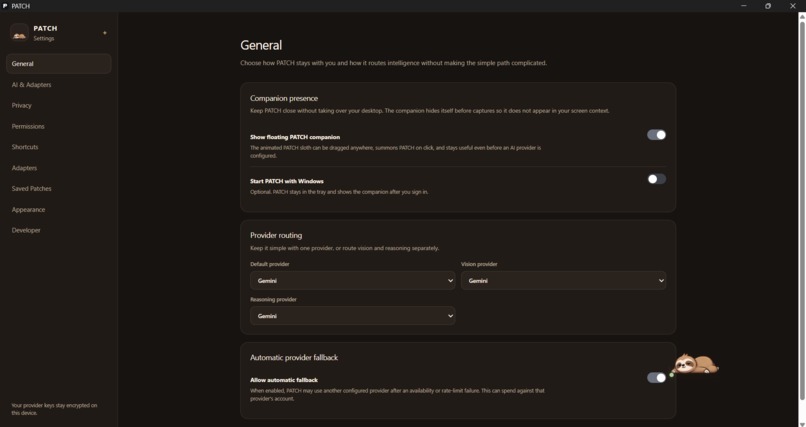Click the floating sloth companion mascot
Image resolution: width=806 pixels, height=427 pixels.
(x=696, y=364)
